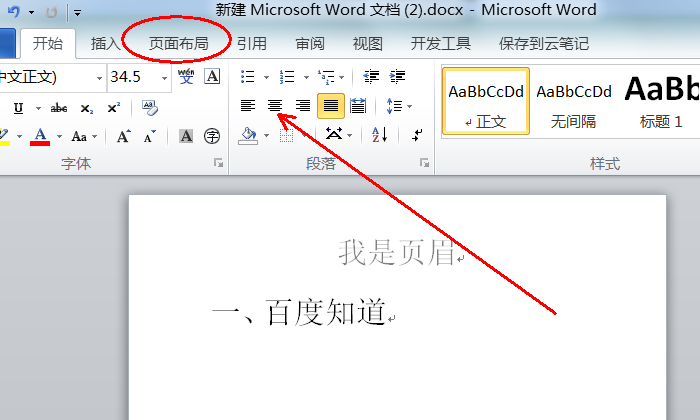Expand shading color dropdown arrow
The width and height of the screenshot is (700, 420).
pyautogui.click(x=267, y=136)
